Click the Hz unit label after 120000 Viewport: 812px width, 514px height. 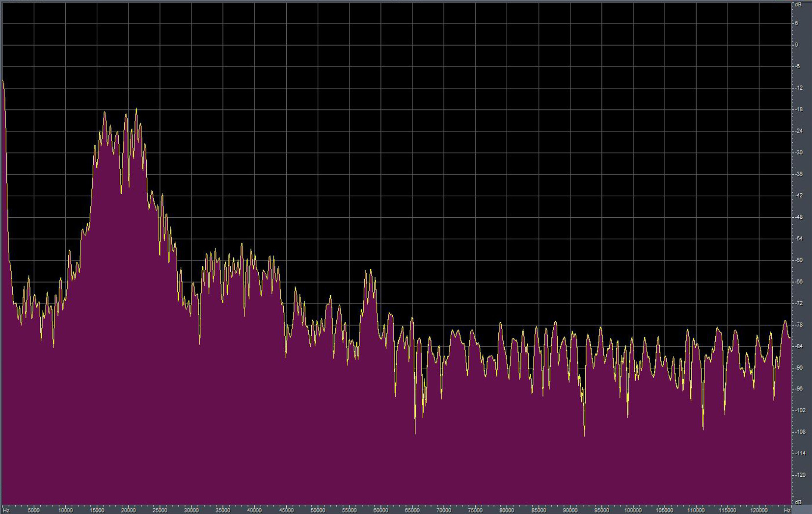point(787,511)
